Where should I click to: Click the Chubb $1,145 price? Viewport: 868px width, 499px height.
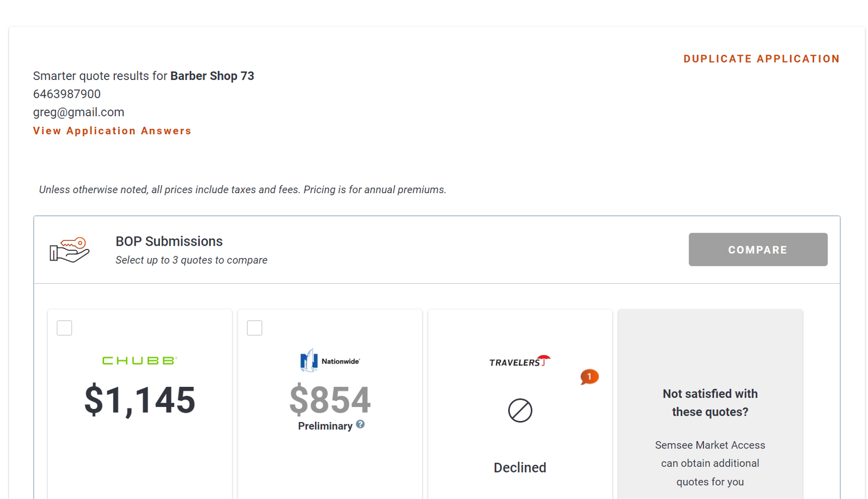click(x=139, y=400)
